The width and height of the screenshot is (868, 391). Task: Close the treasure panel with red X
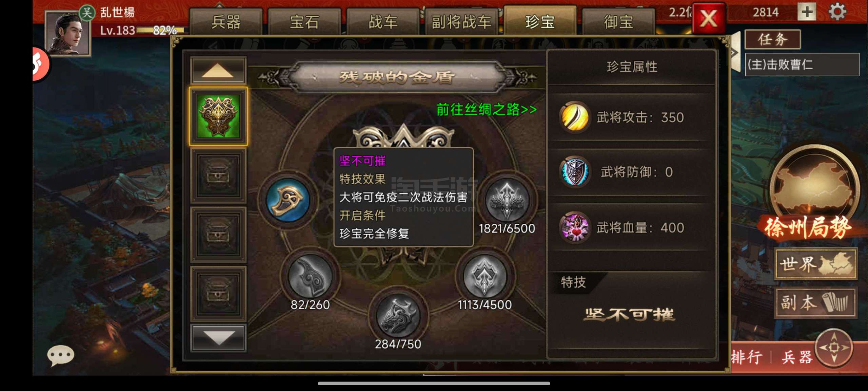[709, 18]
